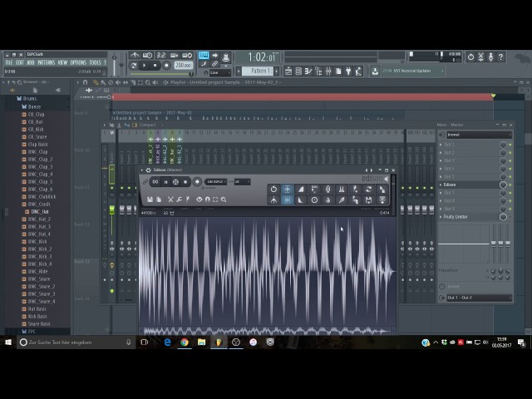Click the help question mark icon
The height and width of the screenshot is (399, 532).
click(500, 57)
